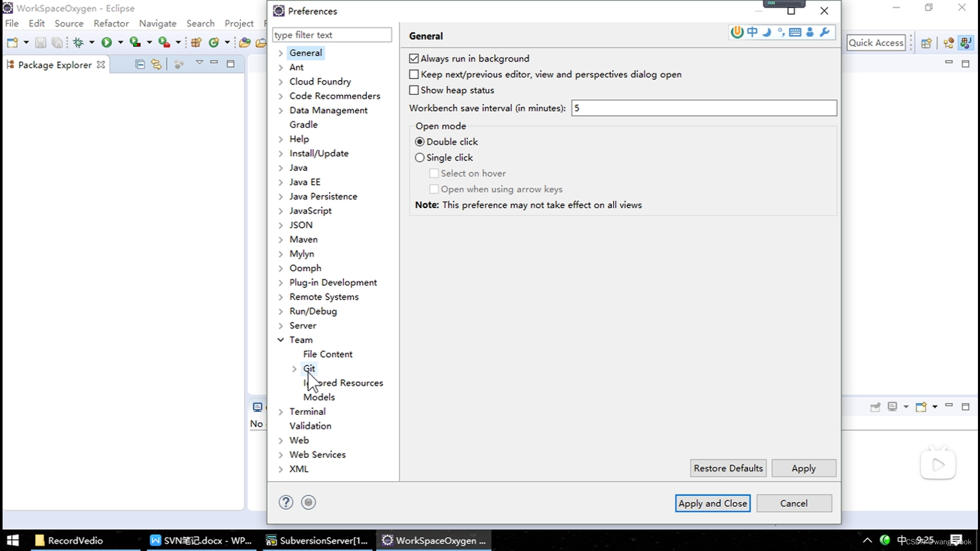Click the Coverage run icon in toolbar
The height and width of the screenshot is (551, 980).
pos(135,43)
